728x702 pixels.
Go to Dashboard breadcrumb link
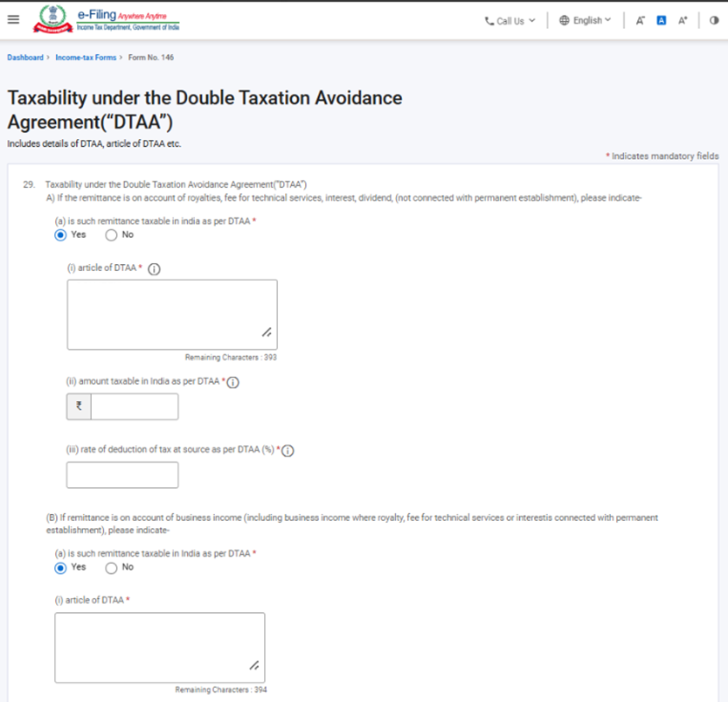click(x=25, y=58)
